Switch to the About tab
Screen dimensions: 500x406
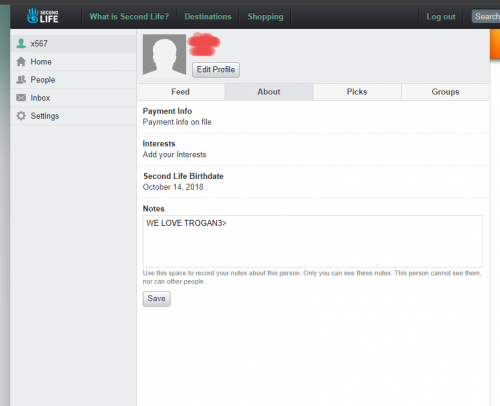click(269, 92)
